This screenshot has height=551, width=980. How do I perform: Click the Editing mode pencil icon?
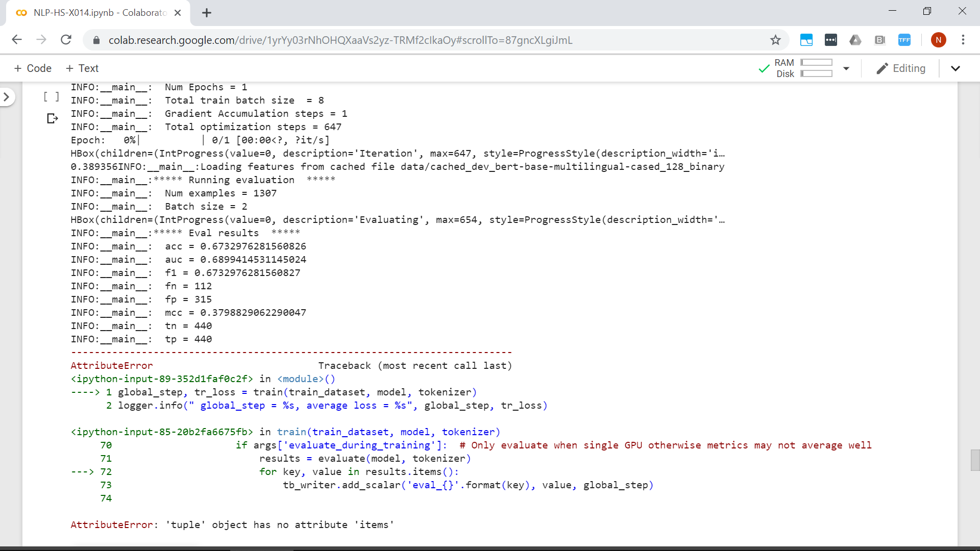pos(881,68)
